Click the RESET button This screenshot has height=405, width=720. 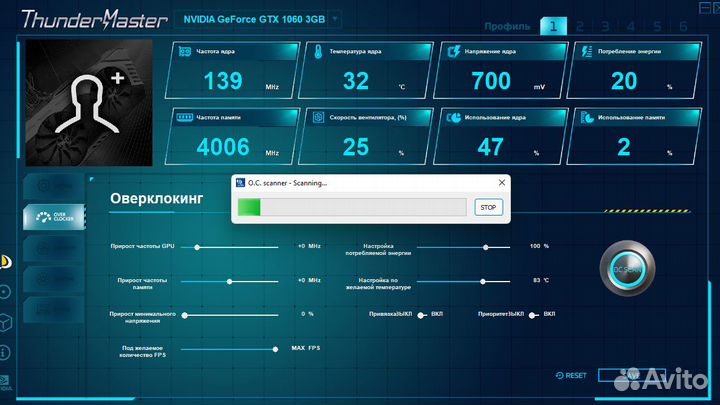571,376
